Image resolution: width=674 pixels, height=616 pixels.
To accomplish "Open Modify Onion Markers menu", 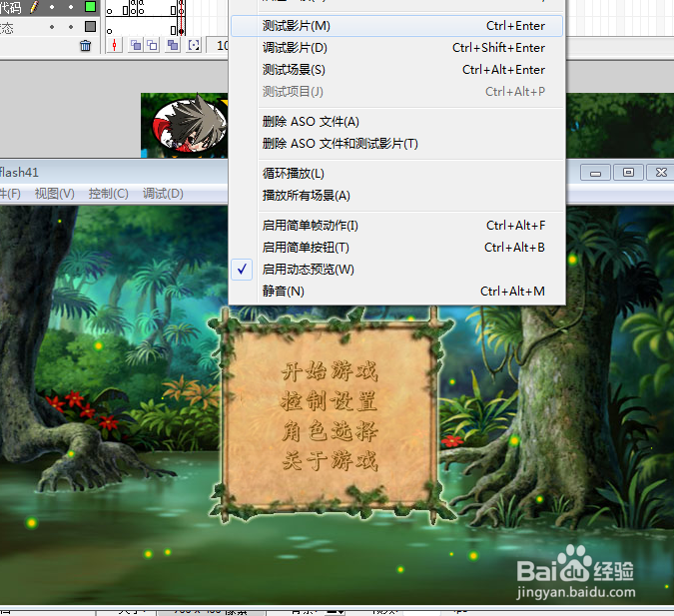I will [x=194, y=45].
